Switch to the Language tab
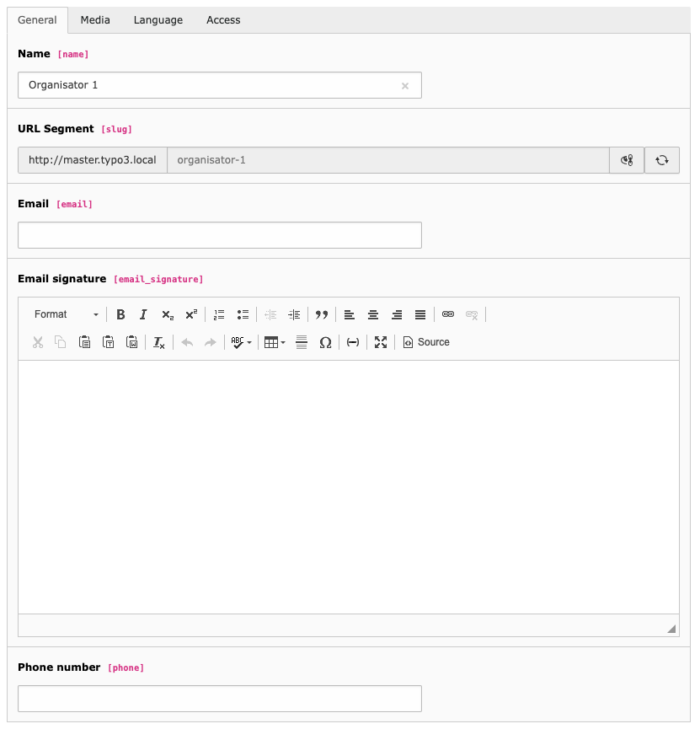The width and height of the screenshot is (700, 729). point(158,20)
